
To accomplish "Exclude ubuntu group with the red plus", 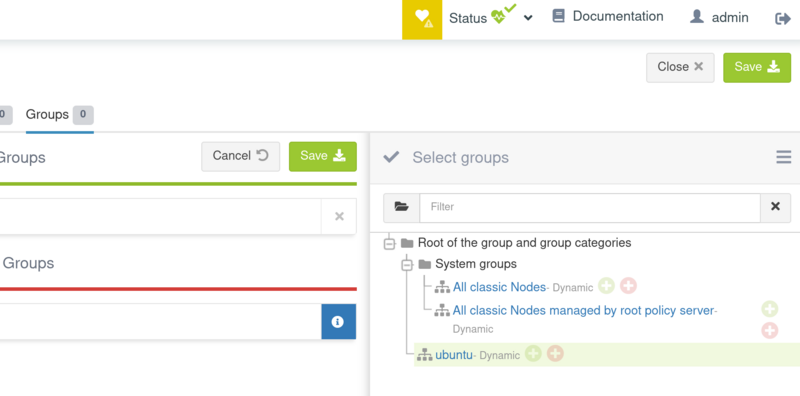I will point(555,353).
